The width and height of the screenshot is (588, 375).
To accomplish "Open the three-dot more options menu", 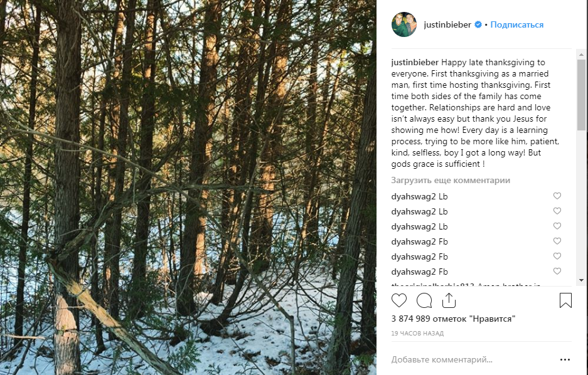I will tap(565, 360).
